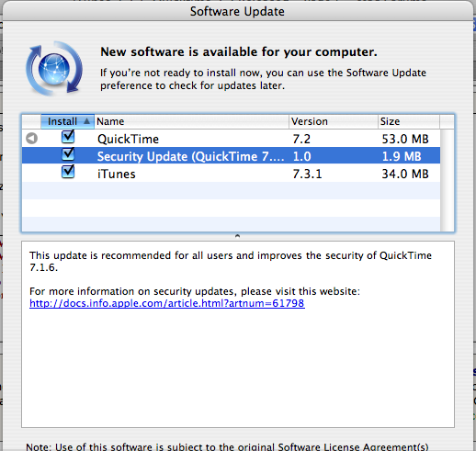Viewport: 476px width, 451px height.
Task: Open the docs.info.apple.com article link
Action: pos(167,303)
